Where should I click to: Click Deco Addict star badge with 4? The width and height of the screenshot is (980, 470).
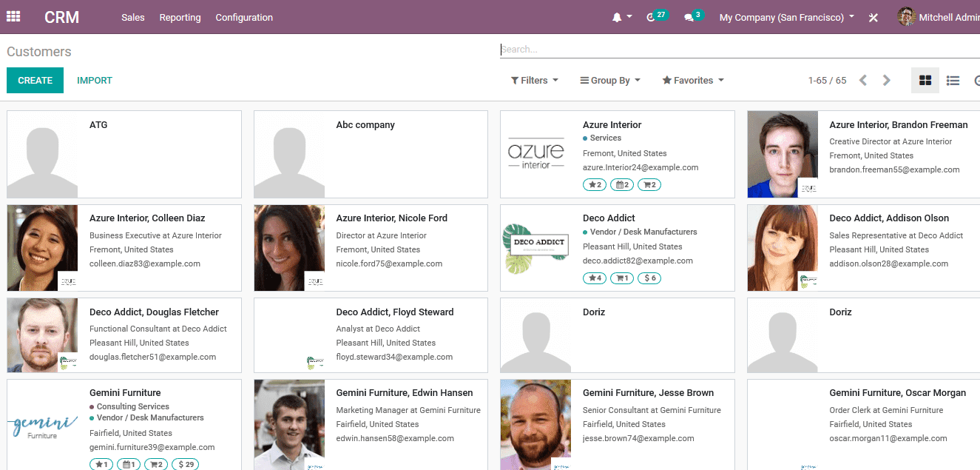tap(595, 278)
